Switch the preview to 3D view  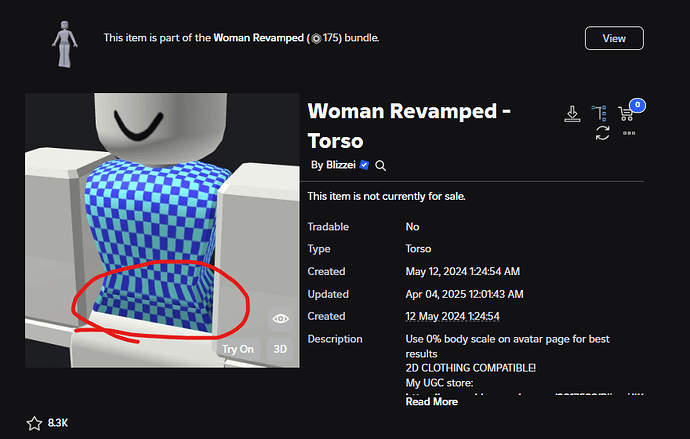[280, 349]
